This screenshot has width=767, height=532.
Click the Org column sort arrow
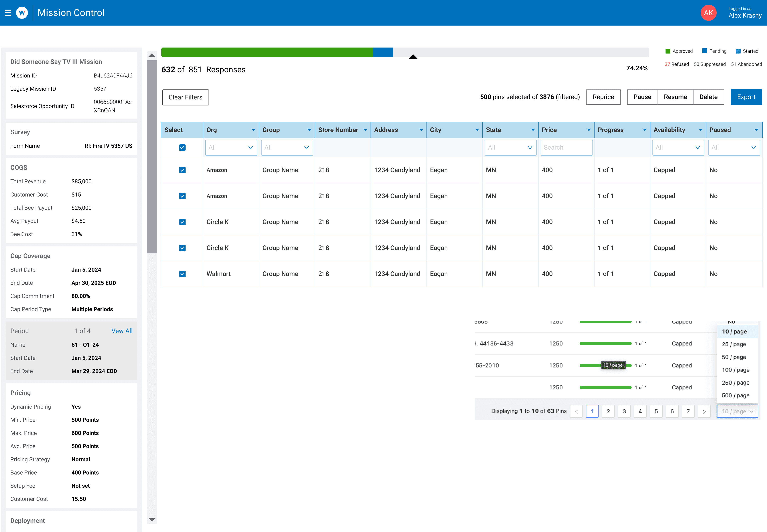(x=253, y=130)
